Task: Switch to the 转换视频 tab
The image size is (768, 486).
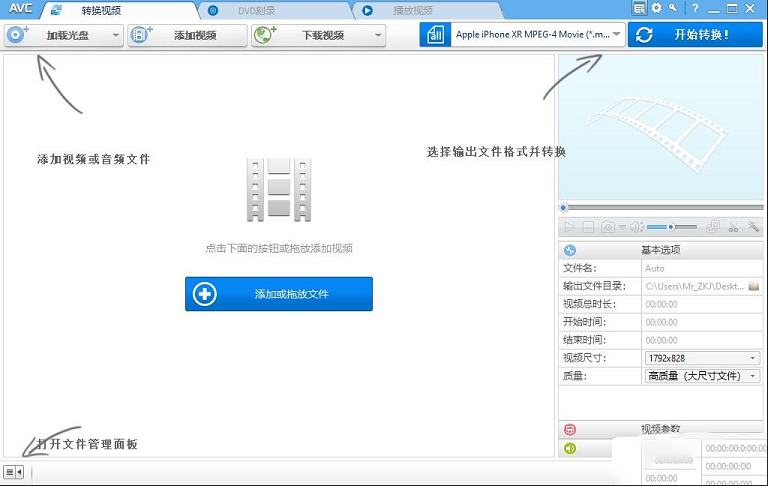Action: (x=120, y=10)
